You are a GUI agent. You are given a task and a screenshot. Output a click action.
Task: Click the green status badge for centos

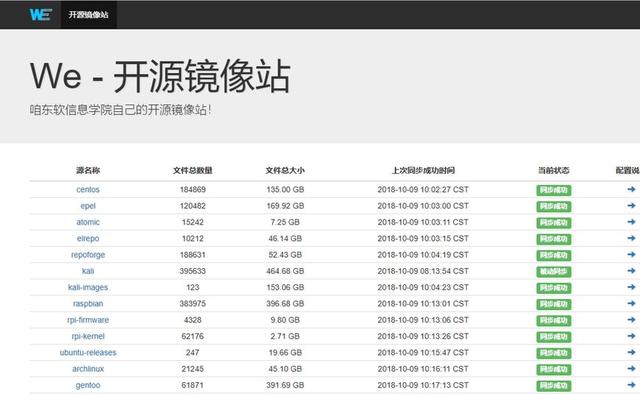pyautogui.click(x=553, y=190)
